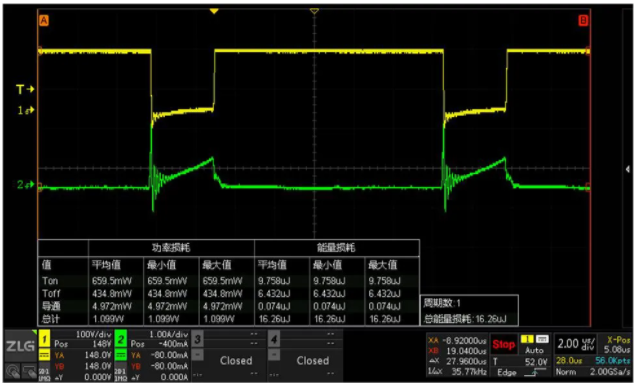
Task: Enable channel 4 via its number badge
Action: pyautogui.click(x=274, y=338)
